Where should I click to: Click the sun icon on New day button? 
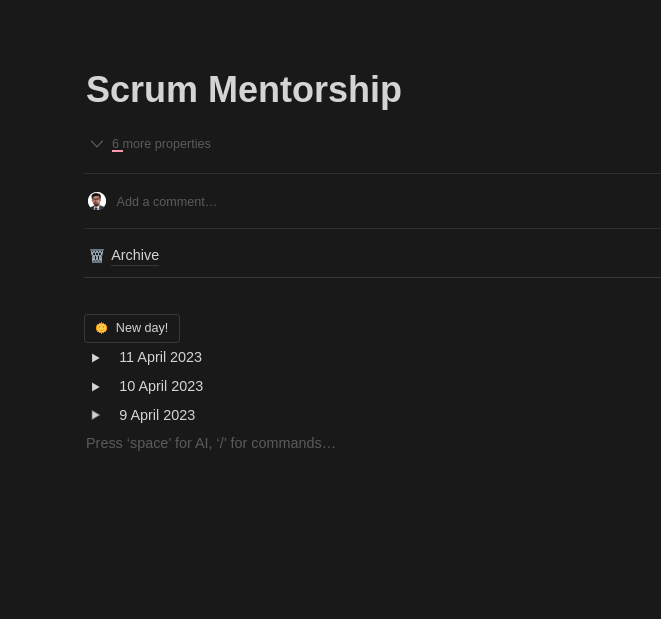(101, 328)
